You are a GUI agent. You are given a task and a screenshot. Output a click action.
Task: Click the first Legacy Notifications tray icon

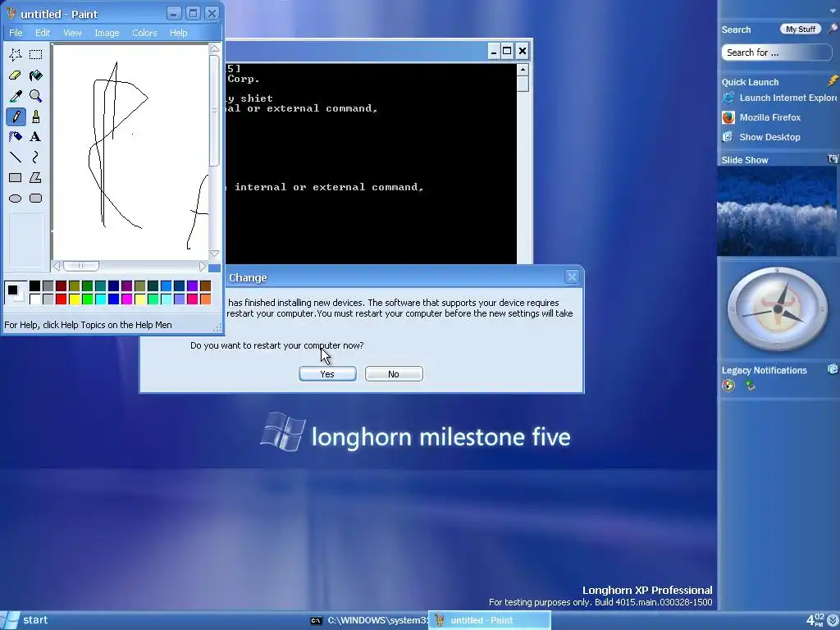pyautogui.click(x=728, y=385)
